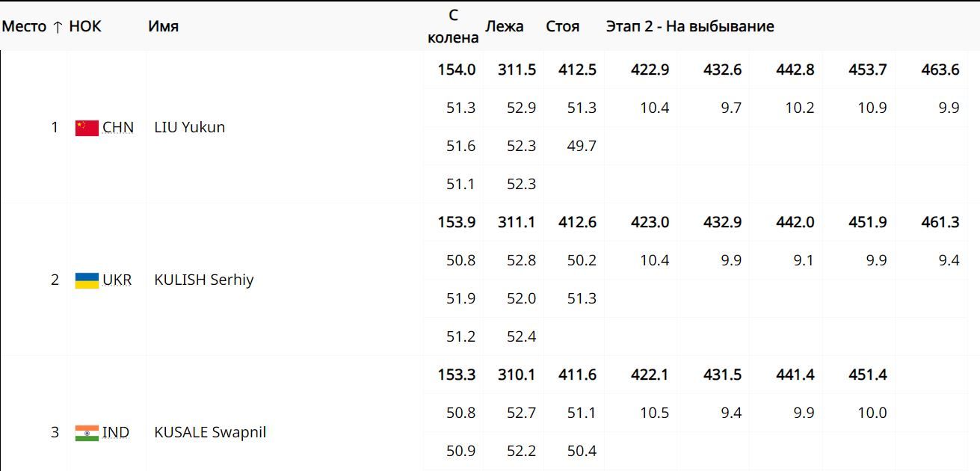Click the India flag icon
Image resolution: width=980 pixels, height=471 pixels.
pos(87,433)
